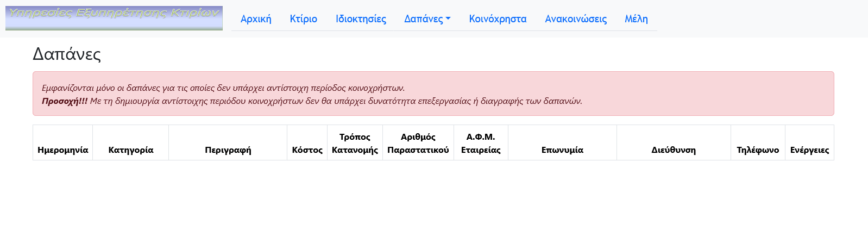
Task: Open the Κτίριο nav link
Action: 303,19
